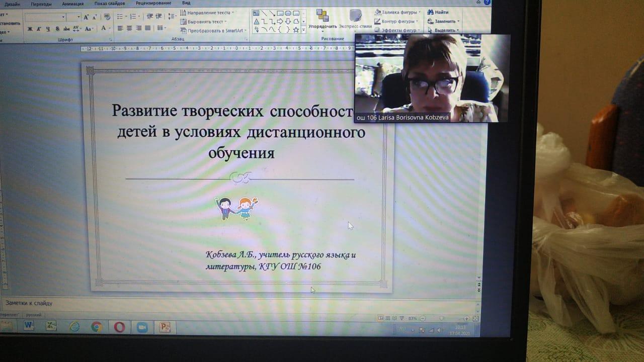This screenshot has width=644, height=362.
Task: Open the Заливка фигуры dropdown
Action: pos(397,12)
